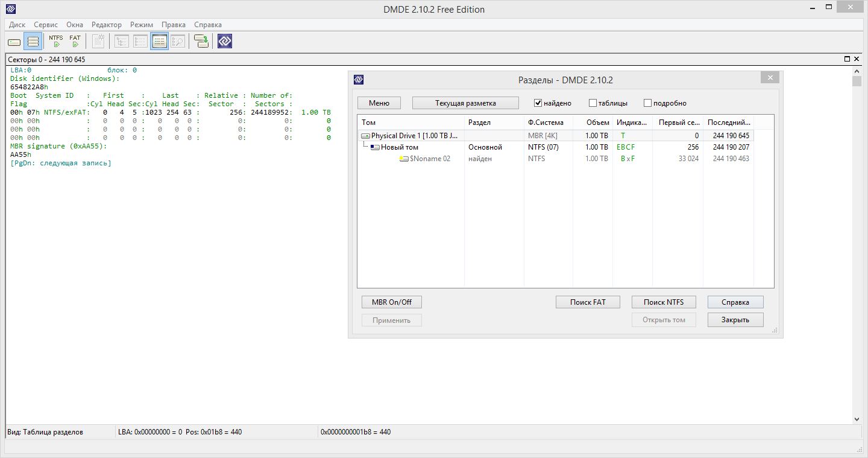Click the scroll up arrow of editor
The width and height of the screenshot is (868, 458).
tap(857, 71)
